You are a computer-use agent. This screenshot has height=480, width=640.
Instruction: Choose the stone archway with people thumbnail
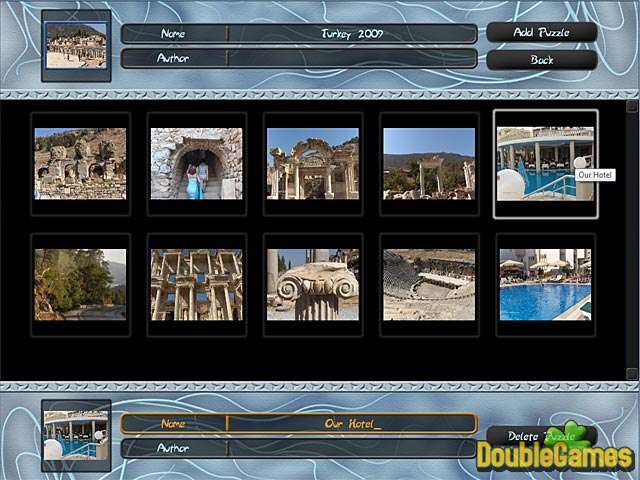click(x=196, y=163)
